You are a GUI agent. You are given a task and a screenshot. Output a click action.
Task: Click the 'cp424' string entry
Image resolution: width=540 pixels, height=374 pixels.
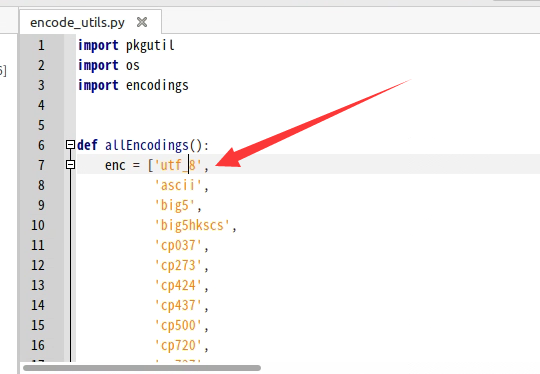click(178, 285)
